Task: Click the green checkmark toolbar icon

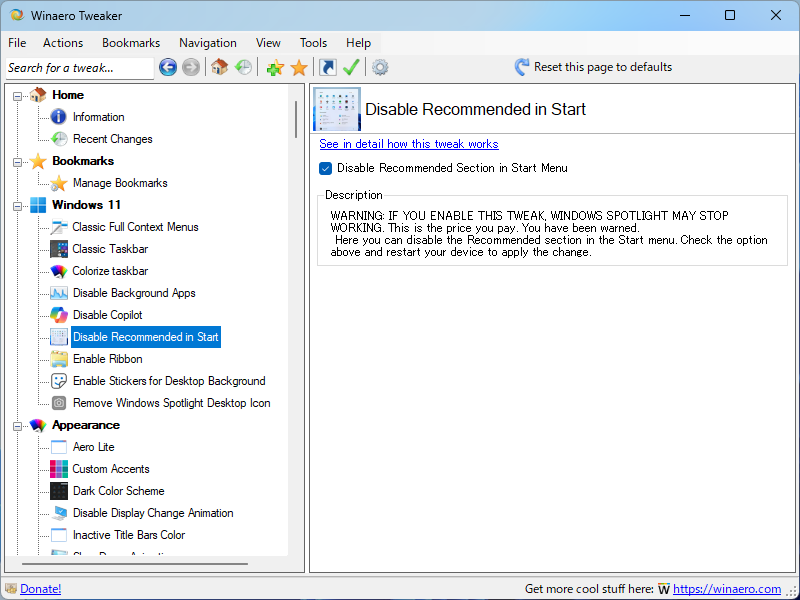Action: point(351,67)
